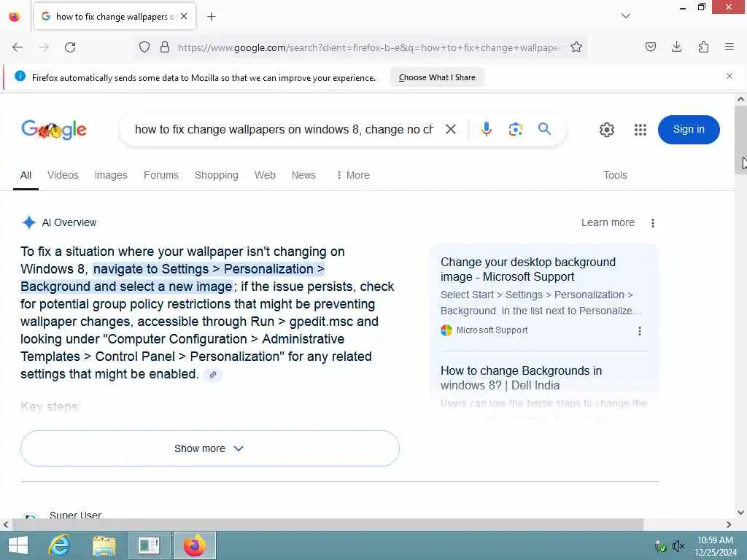
Task: Click the Choose What I Share button
Action: [x=437, y=77]
